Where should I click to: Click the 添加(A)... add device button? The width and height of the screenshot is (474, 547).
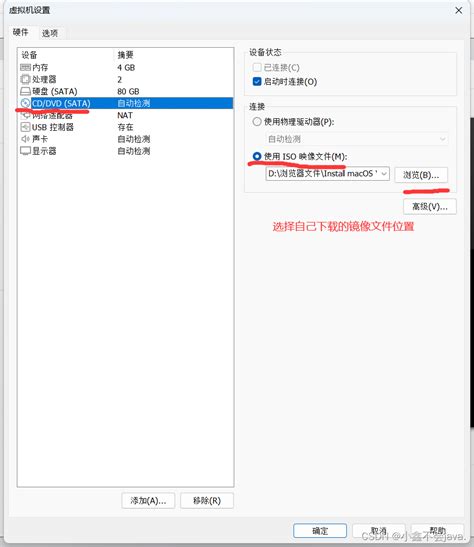point(148,501)
